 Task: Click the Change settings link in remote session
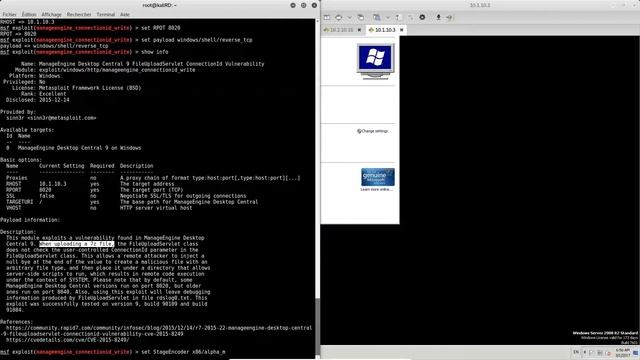click(372, 131)
